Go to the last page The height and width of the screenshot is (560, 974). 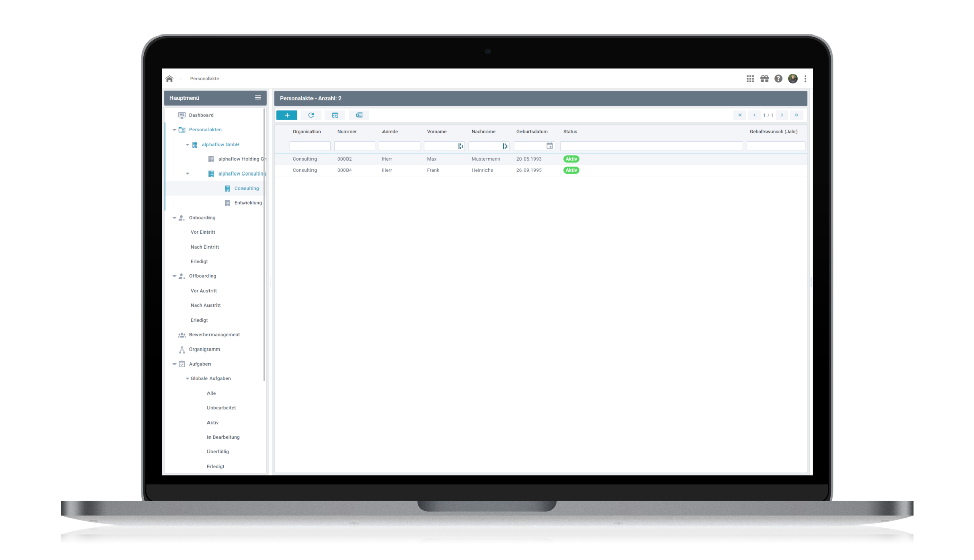796,115
